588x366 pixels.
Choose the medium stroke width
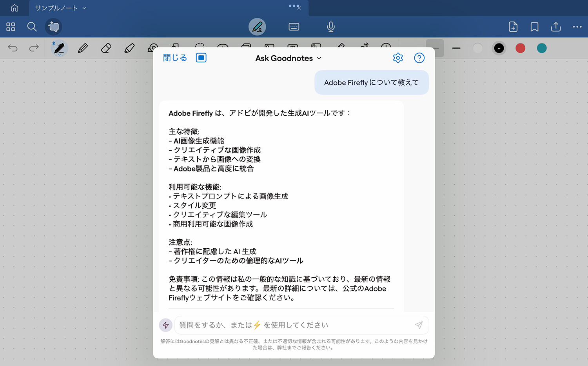[x=456, y=48]
